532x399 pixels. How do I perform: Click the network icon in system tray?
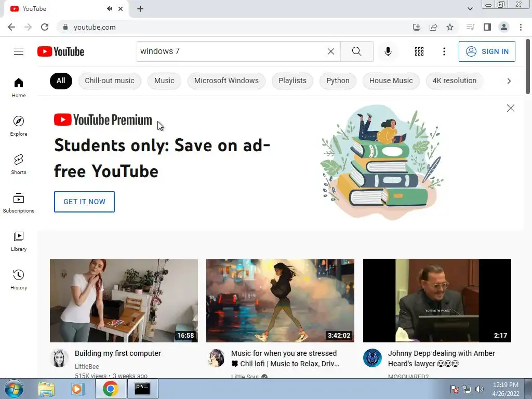pyautogui.click(x=467, y=389)
